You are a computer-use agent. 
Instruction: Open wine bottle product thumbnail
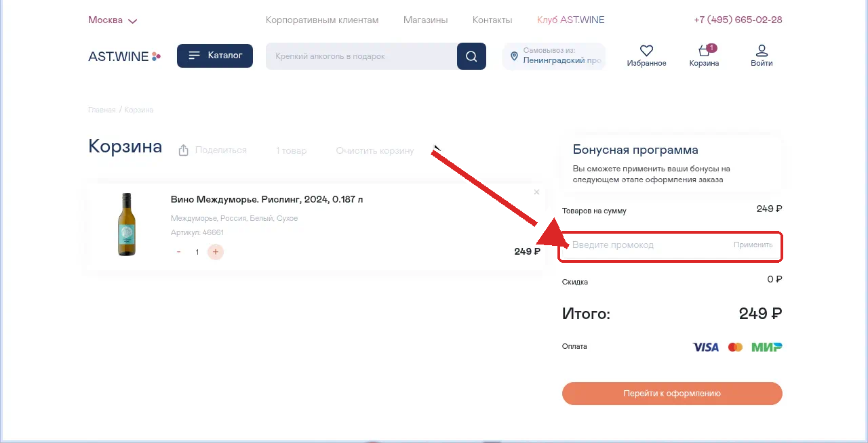click(x=126, y=225)
